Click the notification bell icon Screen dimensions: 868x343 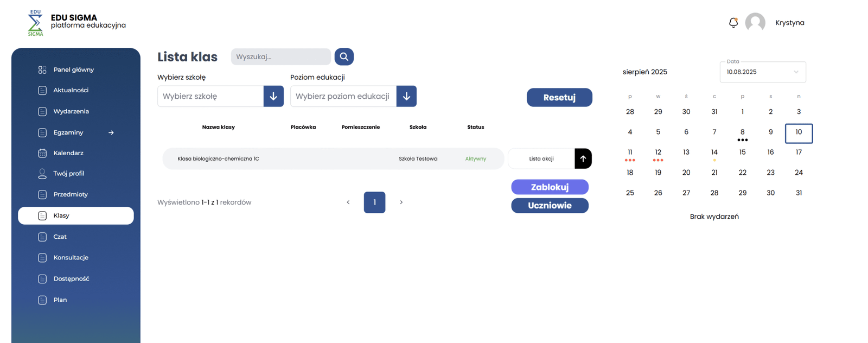(x=733, y=23)
